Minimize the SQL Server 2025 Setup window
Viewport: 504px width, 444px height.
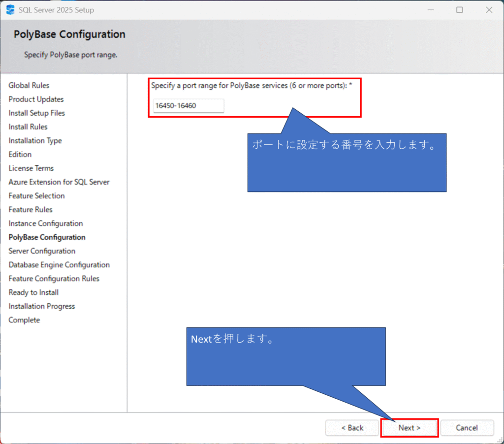click(431, 10)
